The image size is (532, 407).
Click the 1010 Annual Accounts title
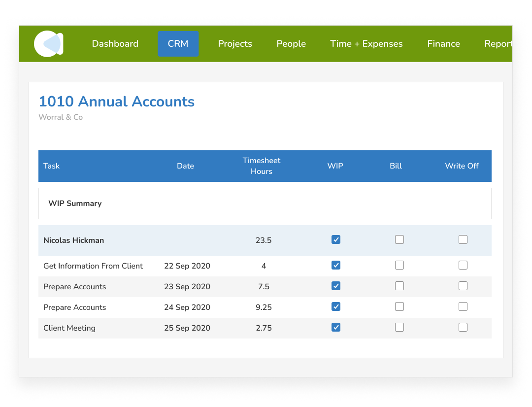(x=117, y=102)
